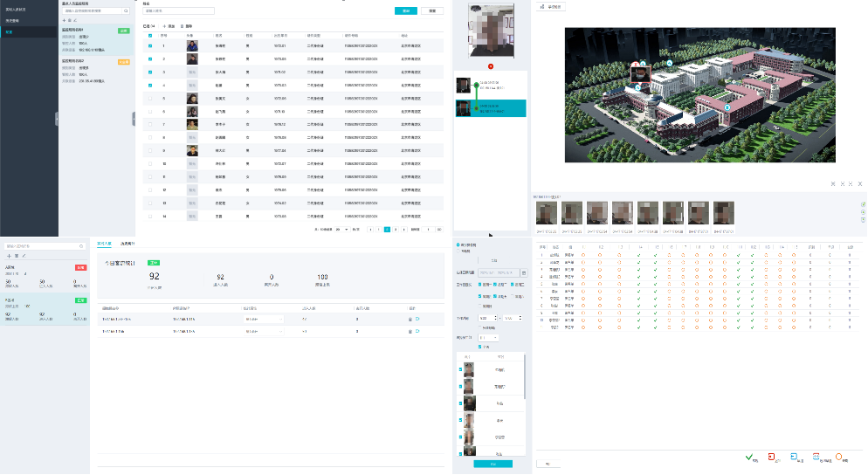The height and width of the screenshot is (475, 868).
Task: Click the 添加 add button above person table
Action: (x=169, y=26)
